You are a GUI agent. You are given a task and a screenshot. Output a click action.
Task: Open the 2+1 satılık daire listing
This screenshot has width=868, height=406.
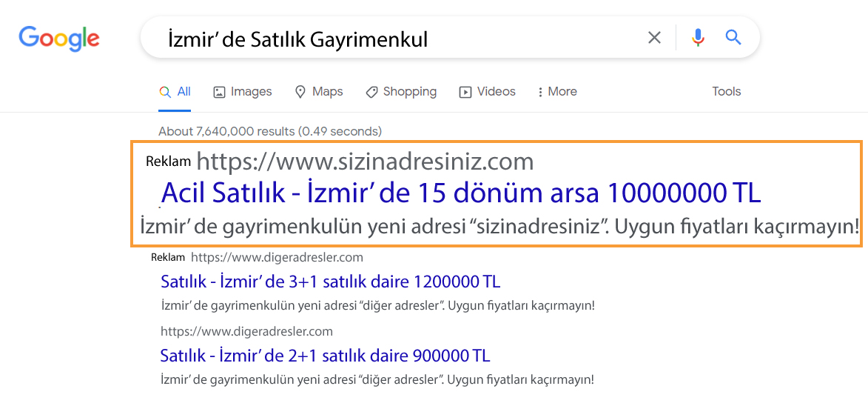pos(325,355)
